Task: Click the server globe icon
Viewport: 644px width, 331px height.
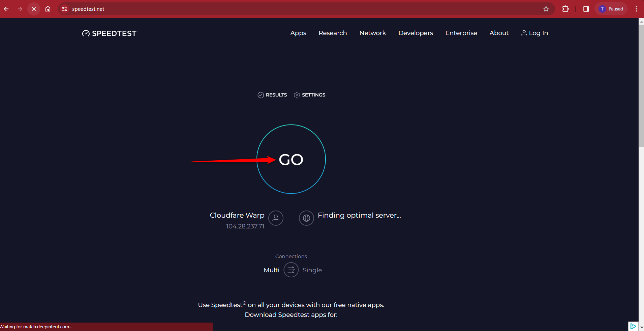Action: [306, 218]
